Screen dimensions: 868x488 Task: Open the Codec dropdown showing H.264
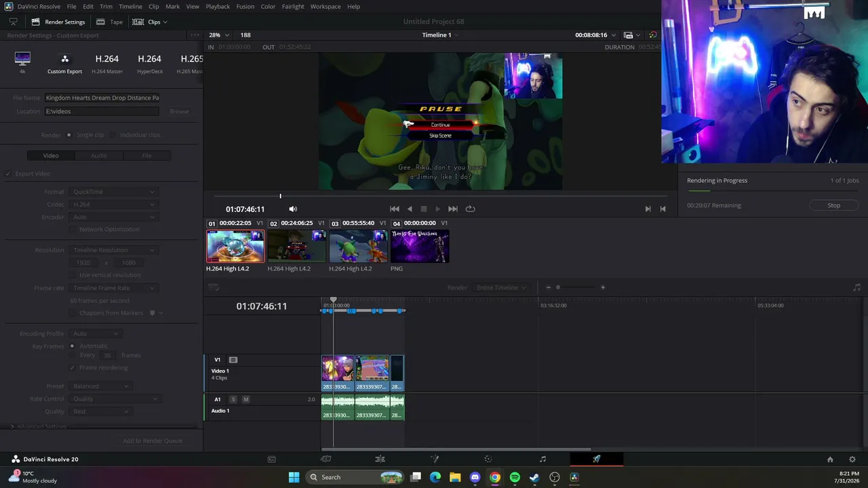pos(113,205)
